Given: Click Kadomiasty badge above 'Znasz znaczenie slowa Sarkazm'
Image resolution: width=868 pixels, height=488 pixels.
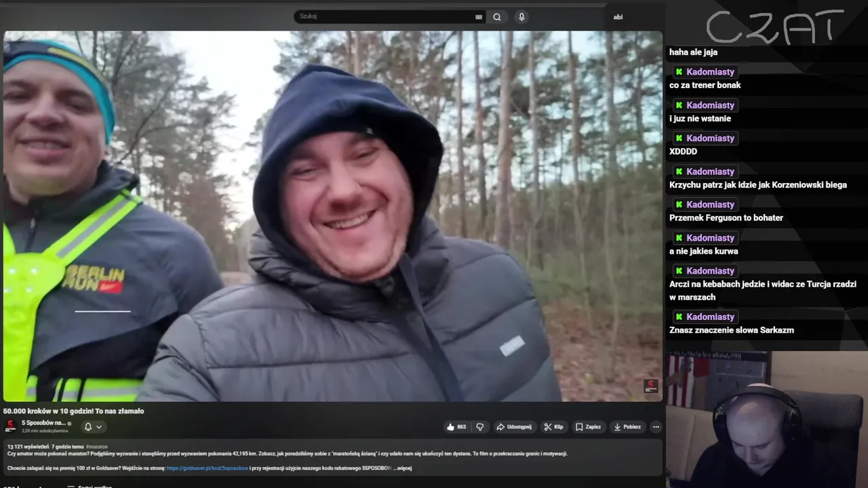Looking at the screenshot, I should click(705, 317).
